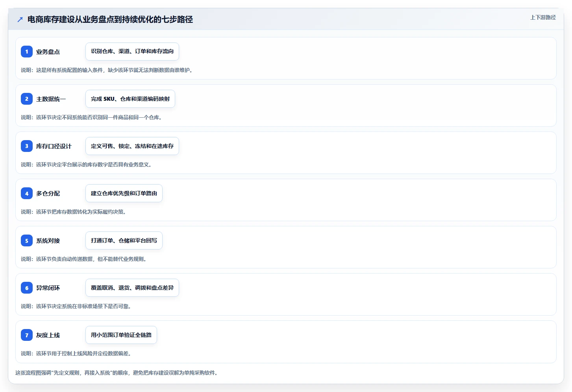572x392 pixels.
Task: Select the 打通订单、仓储和平台回写 chip
Action: [x=124, y=240]
